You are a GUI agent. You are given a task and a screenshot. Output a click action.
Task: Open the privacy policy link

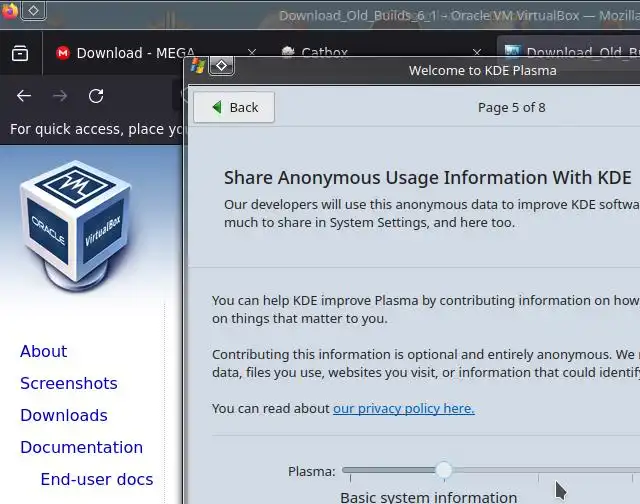click(x=404, y=409)
